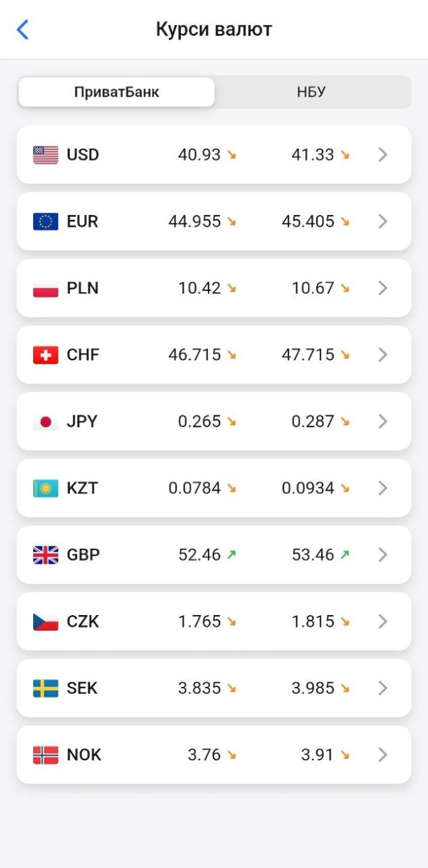This screenshot has width=428, height=868.
Task: Click the CHF buy rate 46.715
Action: (195, 355)
